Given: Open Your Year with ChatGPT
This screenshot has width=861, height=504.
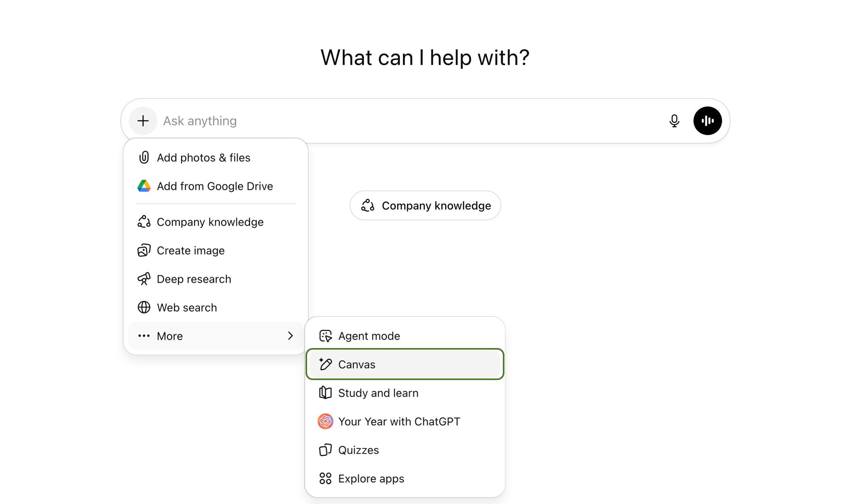Looking at the screenshot, I should [399, 422].
